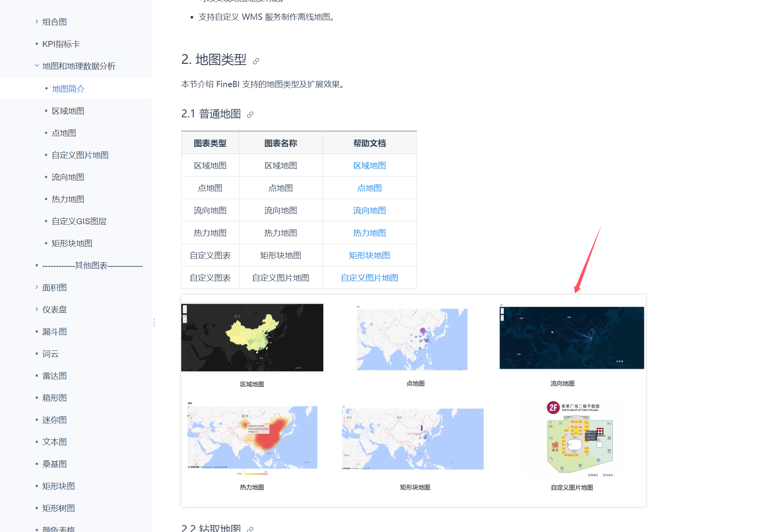
Task: Collapse the 地图和地理数据分析 section
Action: [37, 66]
